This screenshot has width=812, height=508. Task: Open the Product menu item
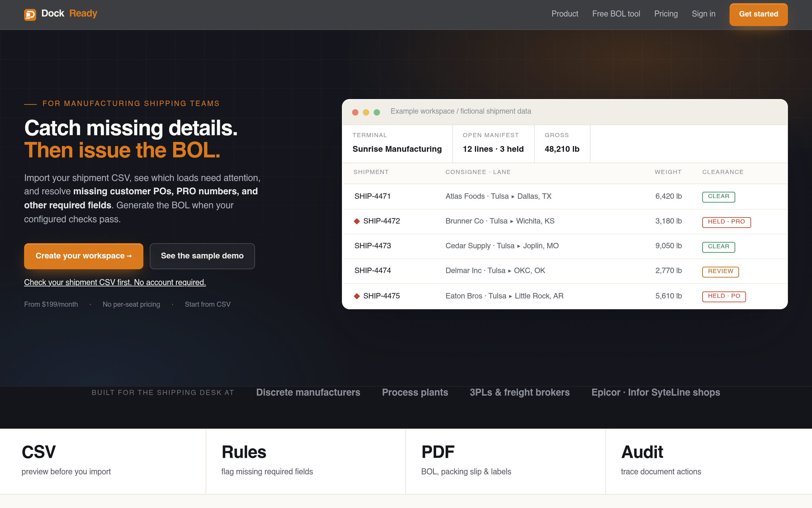(x=565, y=14)
